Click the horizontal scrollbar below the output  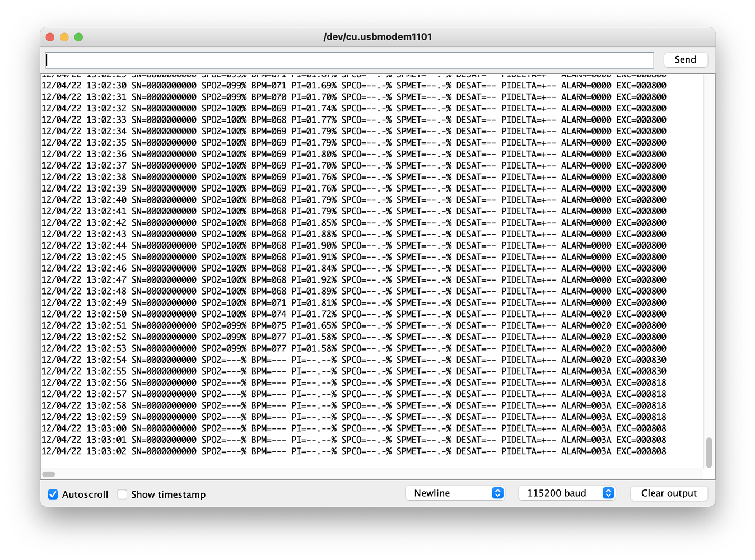49,474
